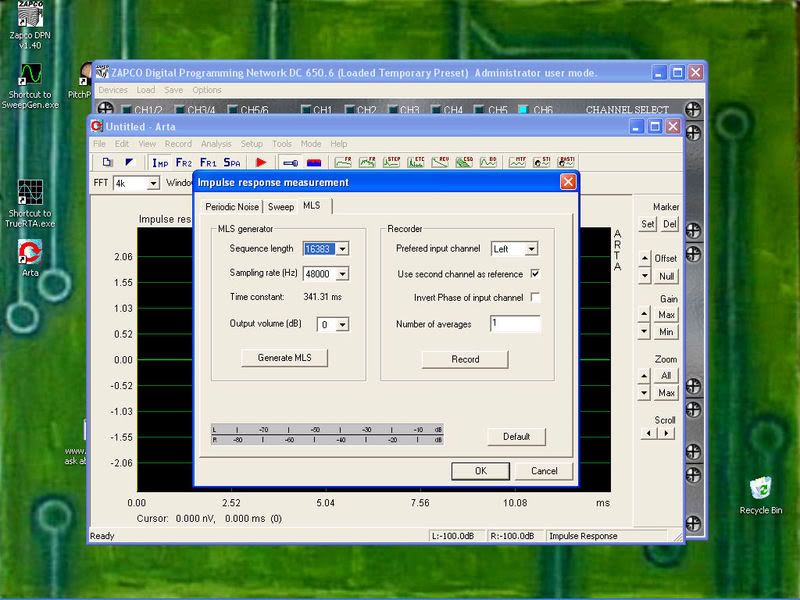800x600 pixels.
Task: Toggle the highlighted CH6 checkbox in ZAPCO window
Action: [523, 109]
